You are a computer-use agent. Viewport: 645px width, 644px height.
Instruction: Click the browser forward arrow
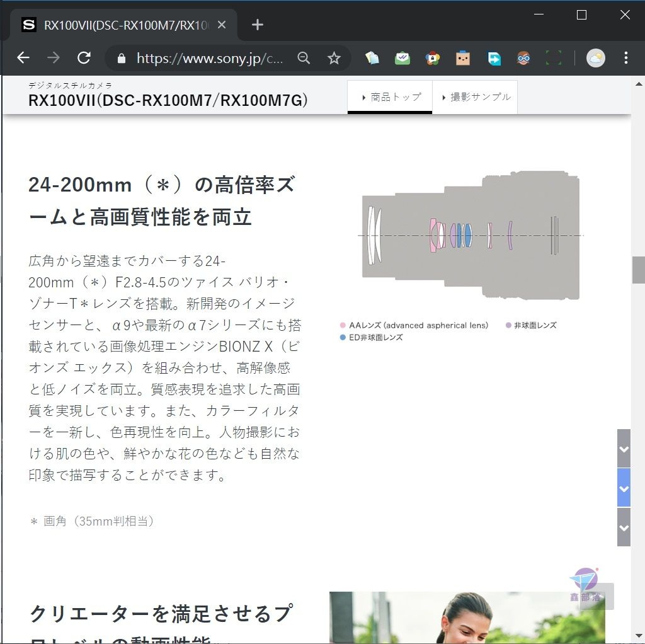(x=54, y=57)
